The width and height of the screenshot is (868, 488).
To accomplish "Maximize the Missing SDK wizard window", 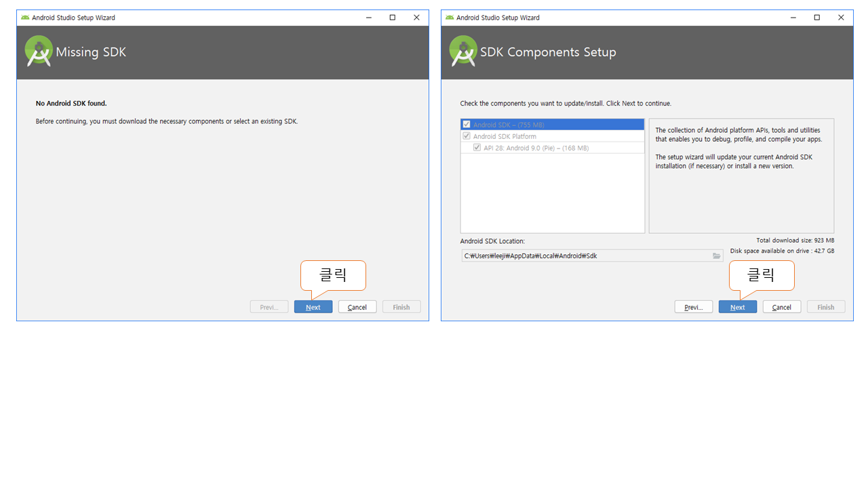I will pos(392,18).
